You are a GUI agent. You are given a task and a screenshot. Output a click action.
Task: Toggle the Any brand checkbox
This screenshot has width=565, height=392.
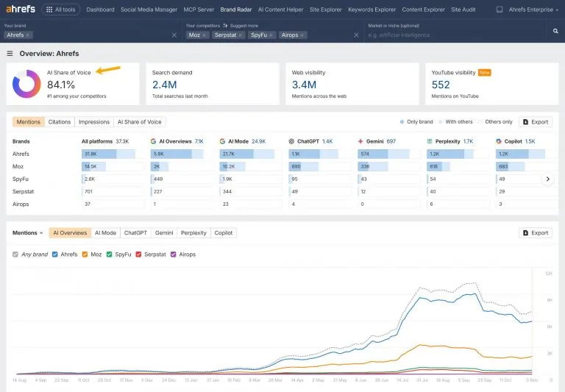tap(15, 254)
